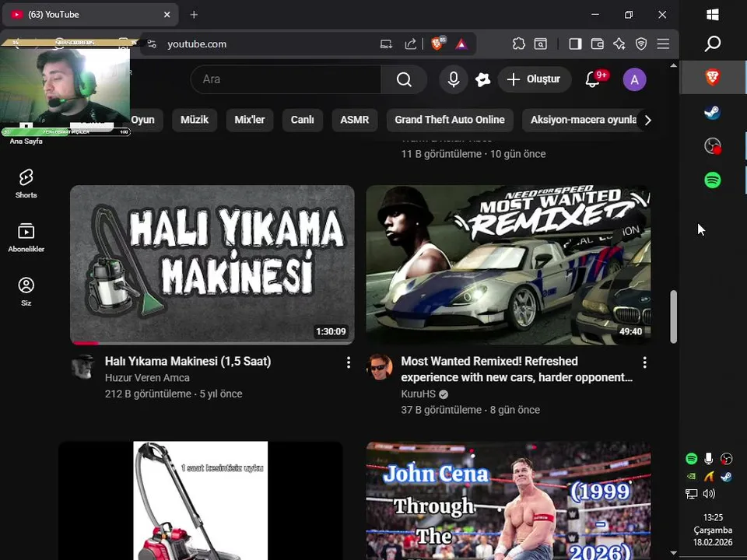Visit Huzur Veren Amca channel name link
This screenshot has width=747, height=560.
click(x=147, y=378)
